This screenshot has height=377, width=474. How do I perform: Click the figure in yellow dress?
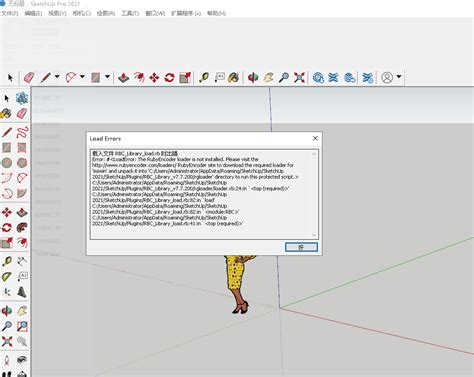(x=238, y=284)
